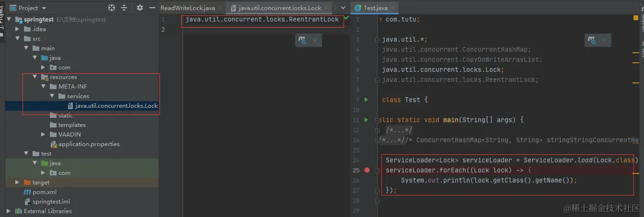This screenshot has width=644, height=217.
Task: Click the ServiceLoader.load line of code
Action: pos(512,160)
